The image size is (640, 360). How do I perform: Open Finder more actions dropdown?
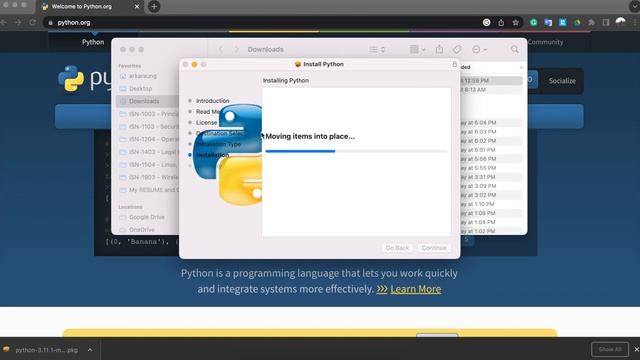pyautogui.click(x=479, y=49)
